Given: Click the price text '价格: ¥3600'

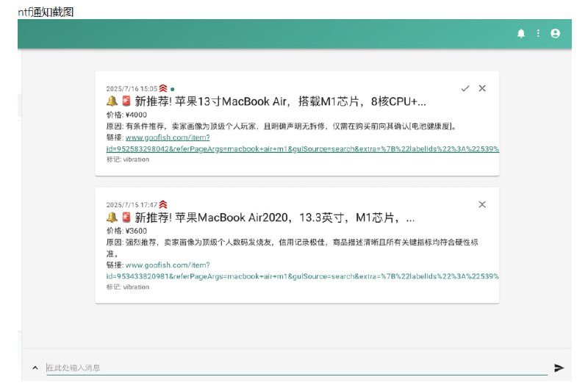Looking at the screenshot, I should [x=126, y=231].
